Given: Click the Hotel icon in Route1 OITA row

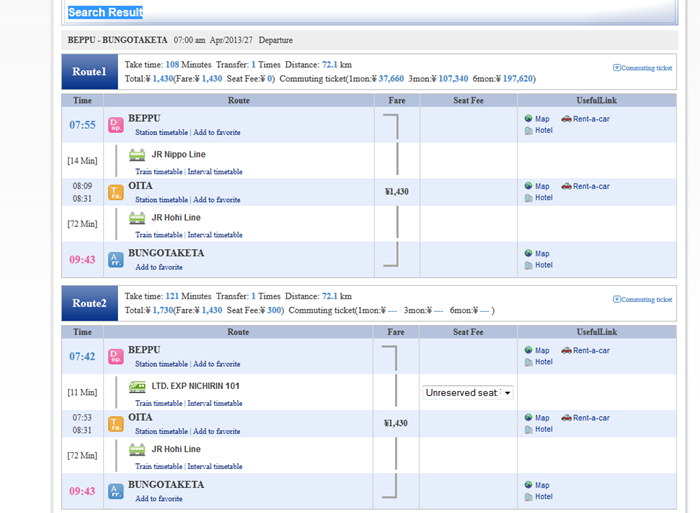Looking at the screenshot, I should (529, 198).
